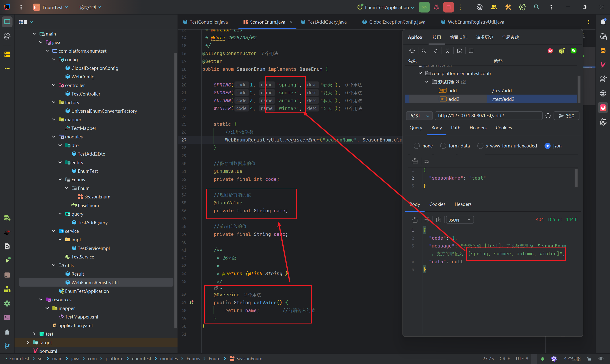Select the none body type radio
Screen dimensions: 610x364
click(x=417, y=146)
